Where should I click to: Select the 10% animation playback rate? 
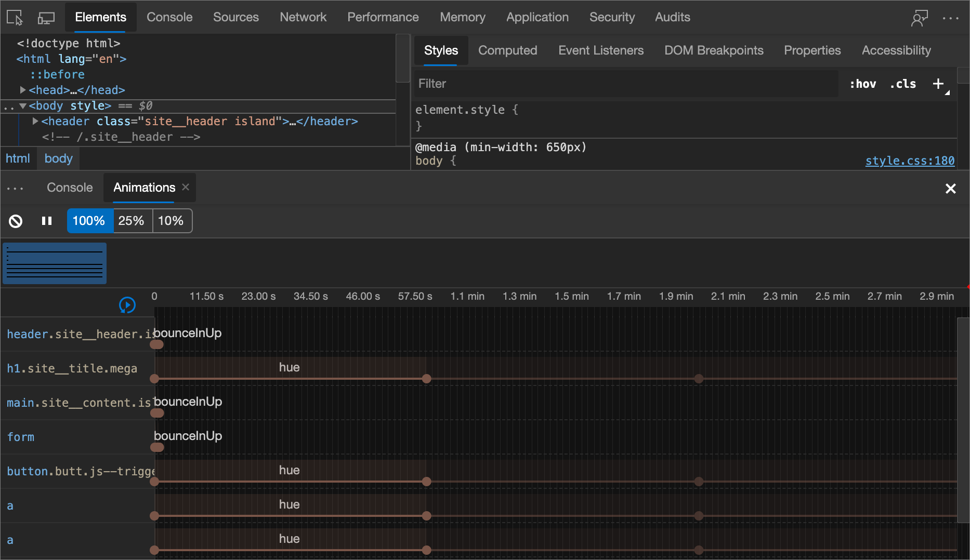click(x=172, y=221)
